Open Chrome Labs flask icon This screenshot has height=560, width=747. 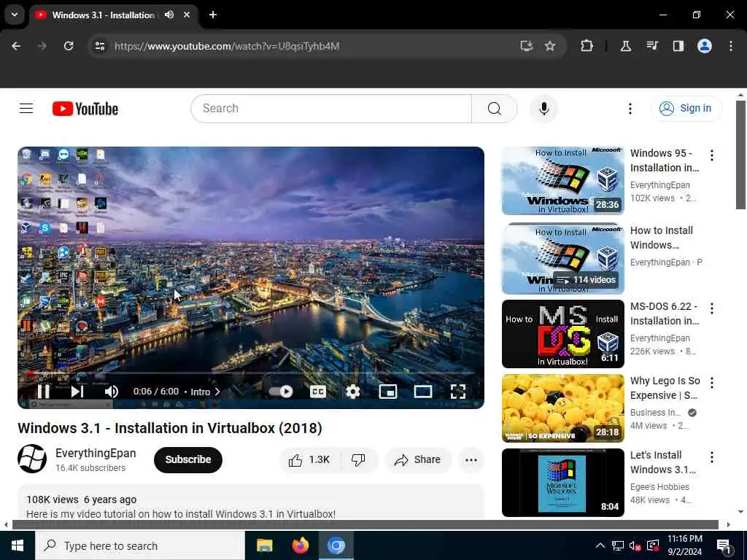pos(625,46)
